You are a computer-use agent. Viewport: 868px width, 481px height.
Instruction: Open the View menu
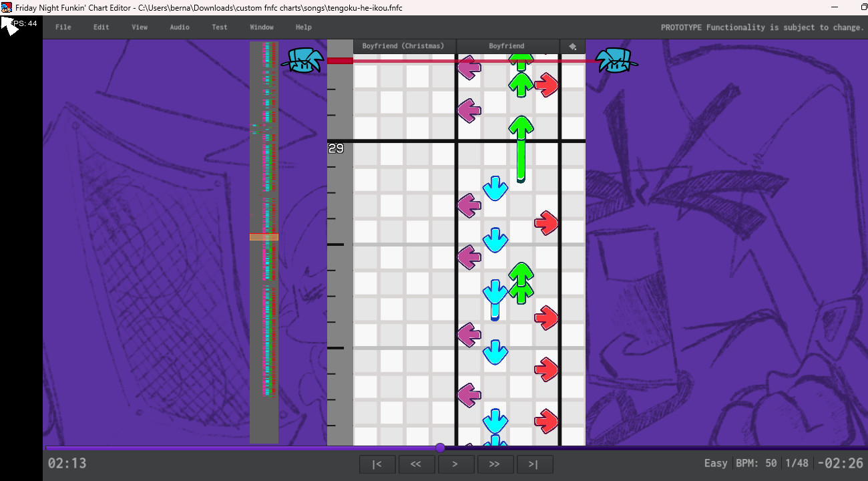(x=140, y=27)
